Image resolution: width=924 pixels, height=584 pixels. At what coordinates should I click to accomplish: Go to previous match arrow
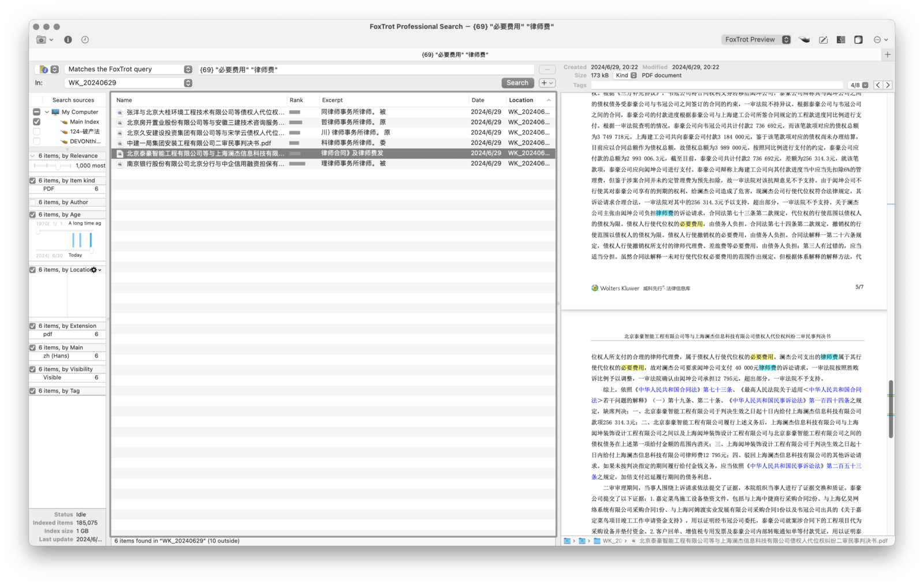(878, 85)
